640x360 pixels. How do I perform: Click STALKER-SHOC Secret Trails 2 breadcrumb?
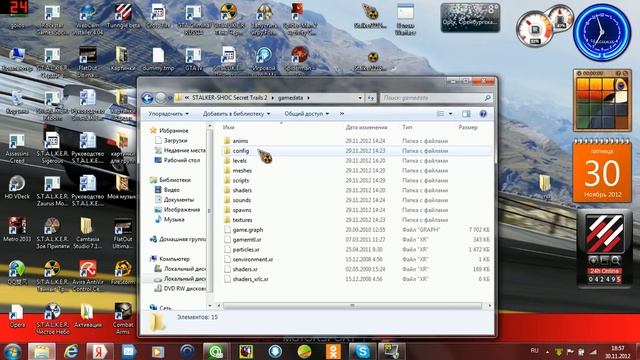click(229, 98)
